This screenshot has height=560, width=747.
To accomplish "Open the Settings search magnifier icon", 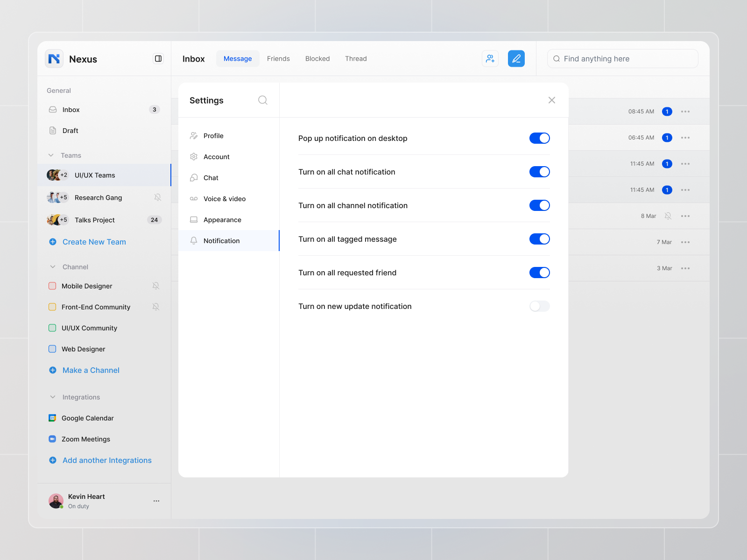I will point(263,100).
